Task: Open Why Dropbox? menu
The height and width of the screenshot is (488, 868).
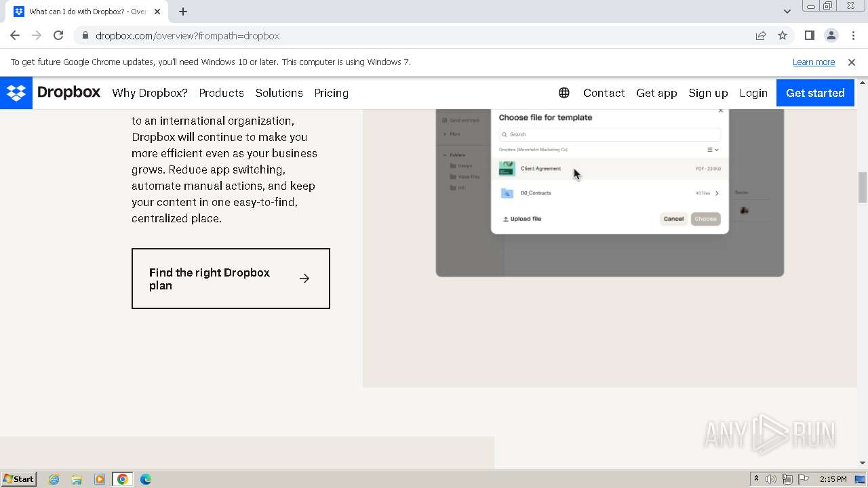Action: coord(150,93)
